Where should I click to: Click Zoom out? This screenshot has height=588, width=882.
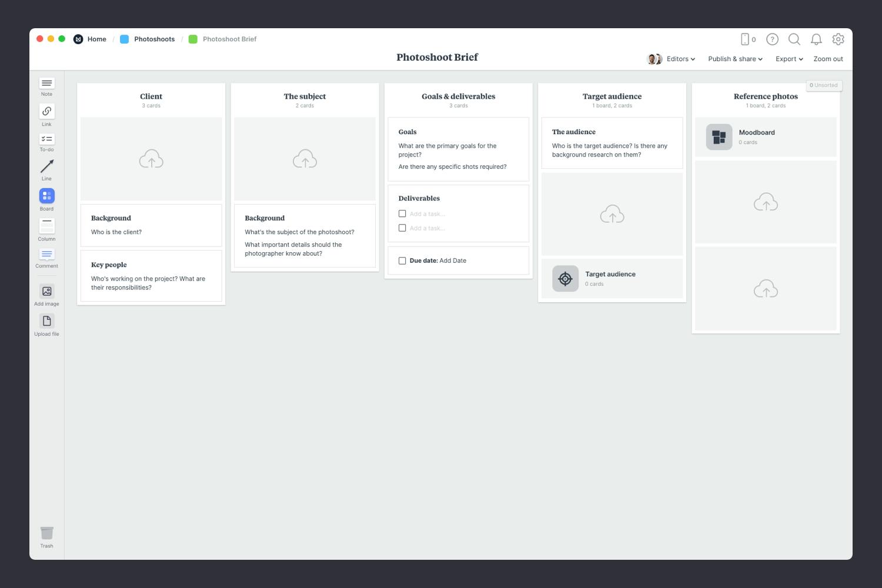point(827,59)
